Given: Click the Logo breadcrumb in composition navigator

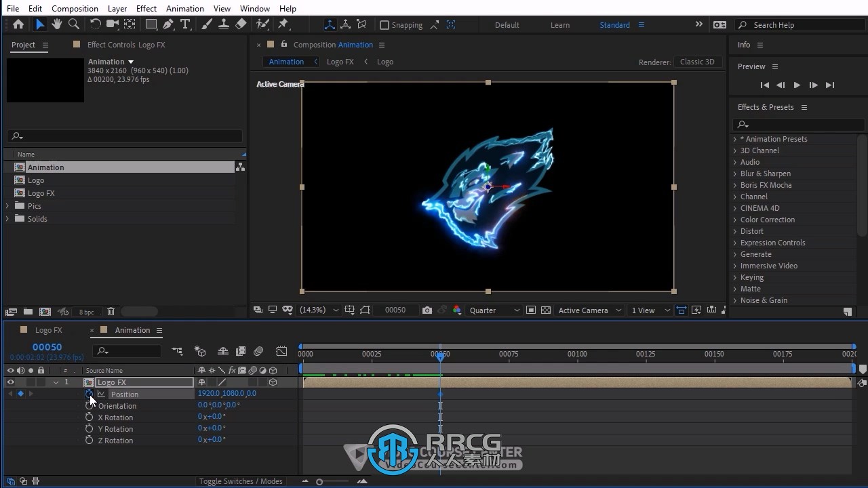Looking at the screenshot, I should (385, 62).
